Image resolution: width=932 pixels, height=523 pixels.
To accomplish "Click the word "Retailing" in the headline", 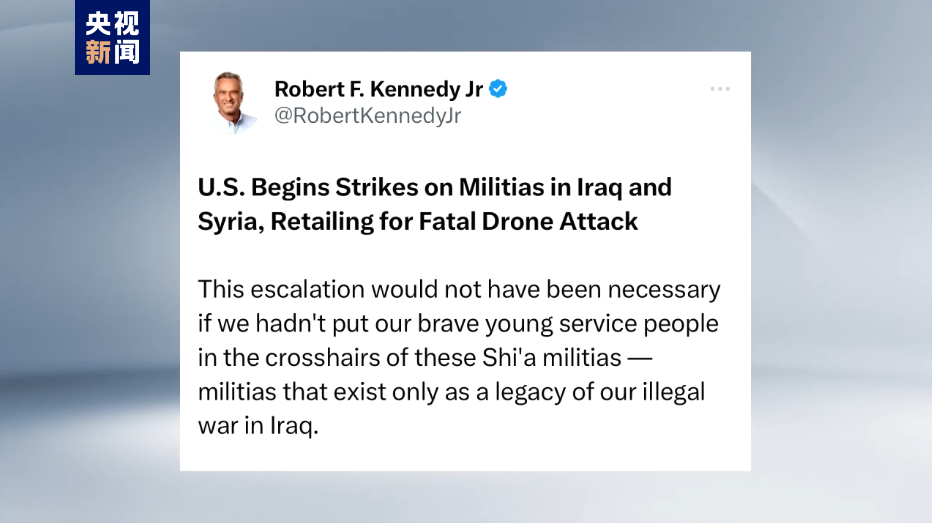I will click(x=322, y=221).
